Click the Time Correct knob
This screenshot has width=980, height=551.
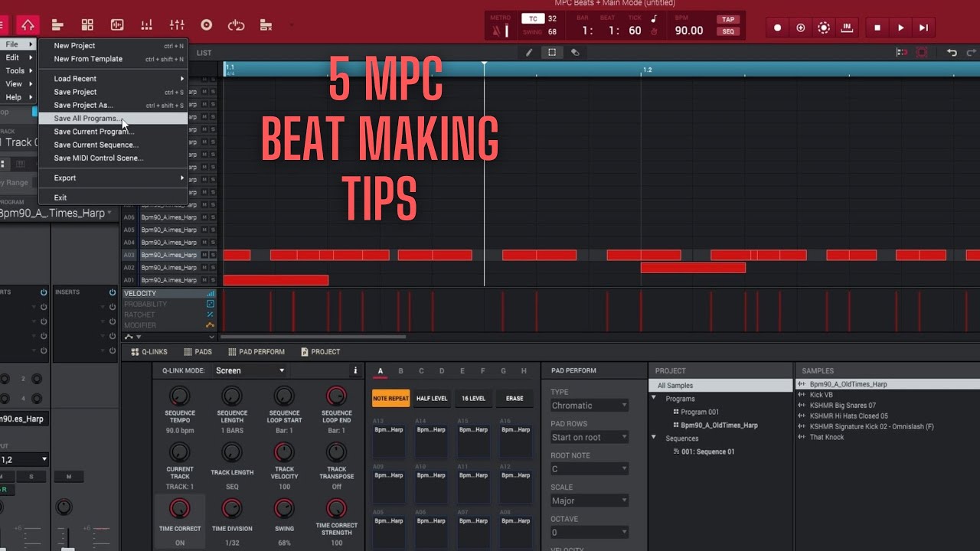(x=179, y=508)
